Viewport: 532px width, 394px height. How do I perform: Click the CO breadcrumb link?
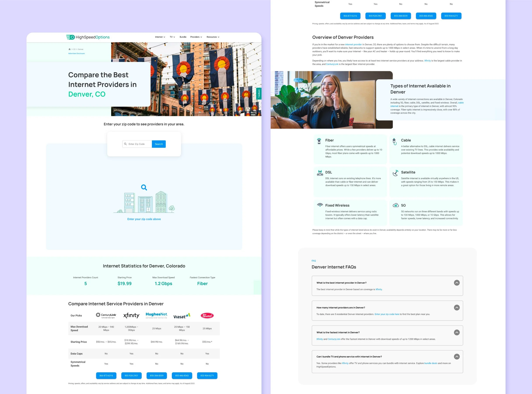point(74,49)
